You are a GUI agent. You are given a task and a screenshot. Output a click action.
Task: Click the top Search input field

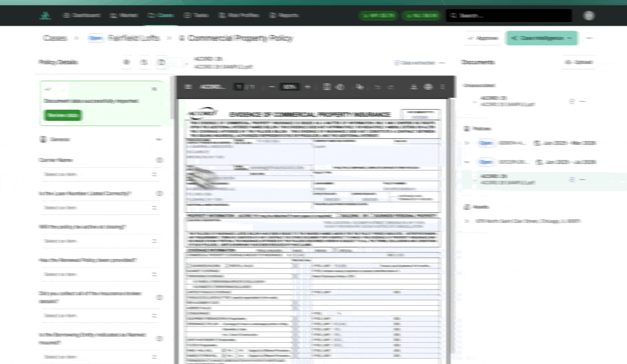[509, 16]
